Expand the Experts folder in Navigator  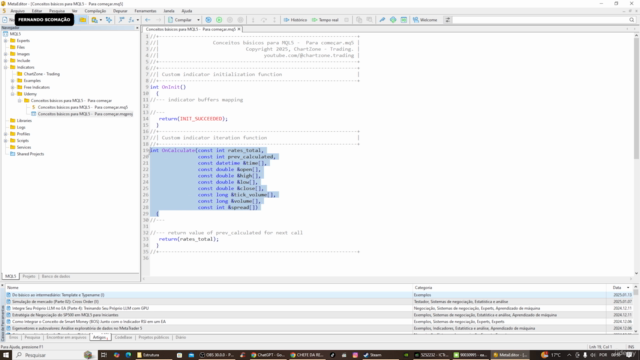tap(6, 41)
